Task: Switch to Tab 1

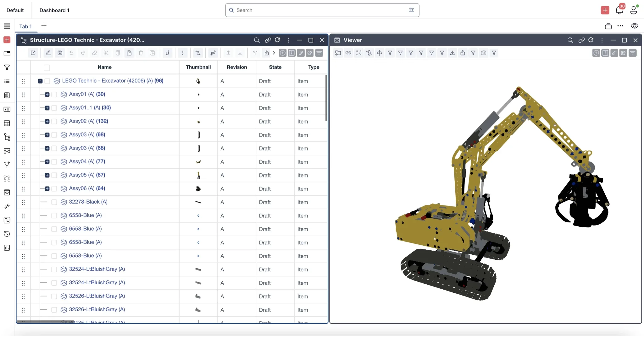Action: click(25, 26)
